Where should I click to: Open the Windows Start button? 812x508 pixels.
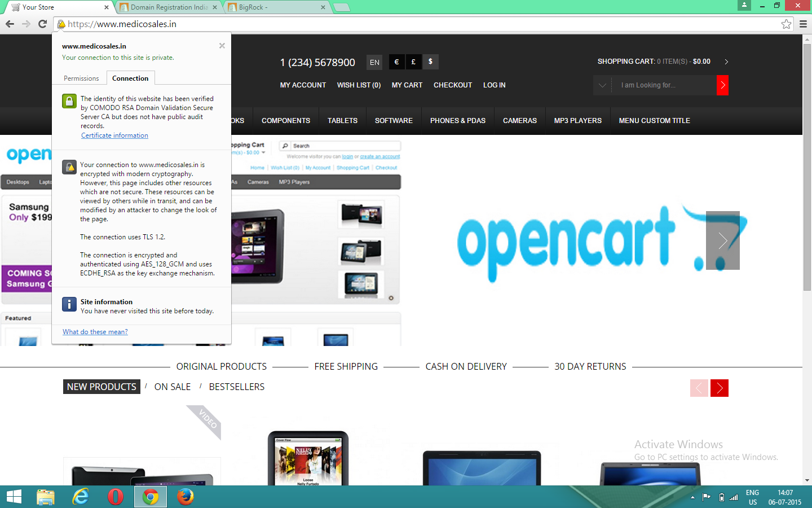pyautogui.click(x=14, y=497)
